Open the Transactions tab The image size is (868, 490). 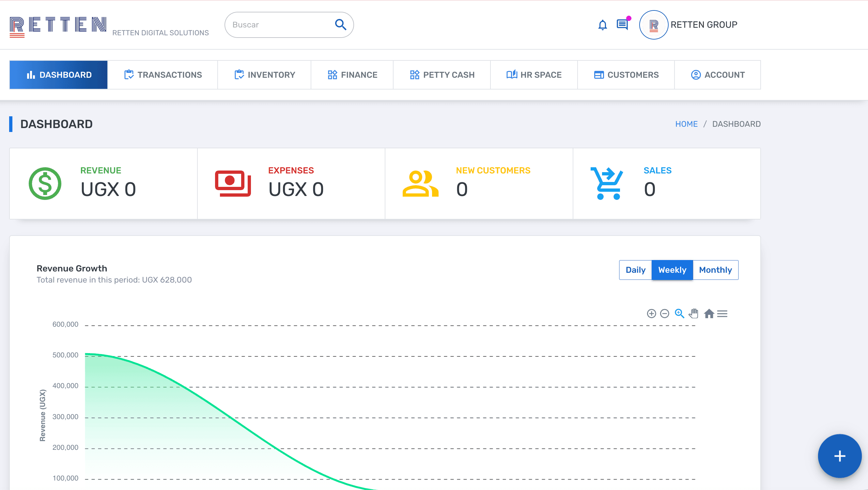[x=163, y=75]
